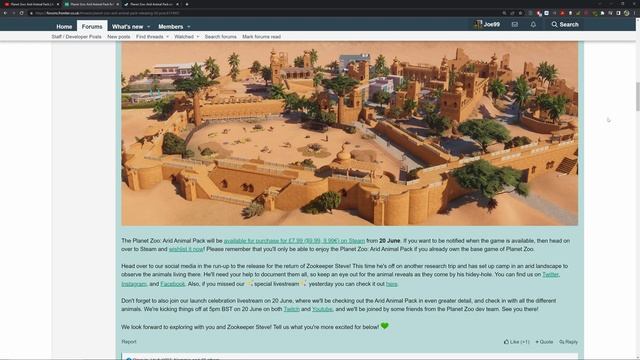This screenshot has width=640, height=360.
Task: Click the browser forward arrow
Action: (13, 13)
